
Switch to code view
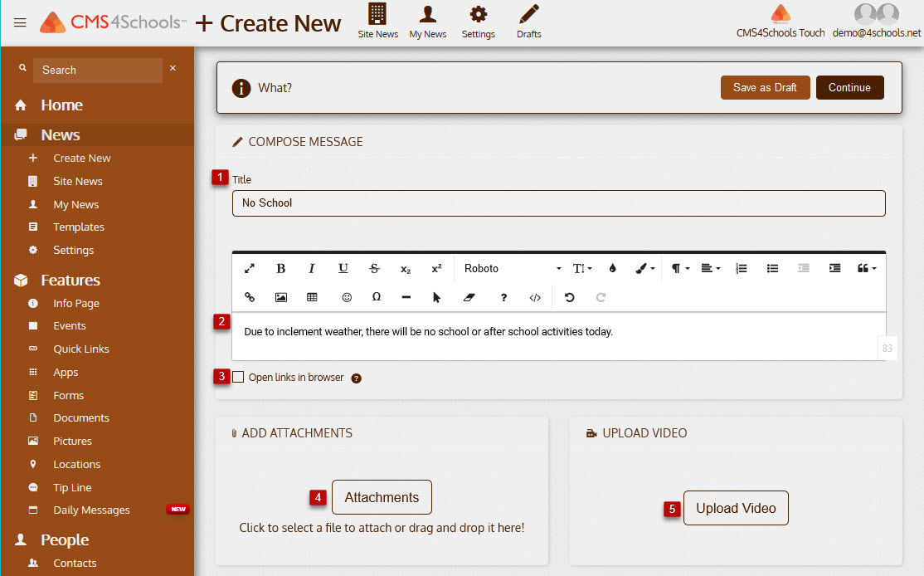coord(535,297)
